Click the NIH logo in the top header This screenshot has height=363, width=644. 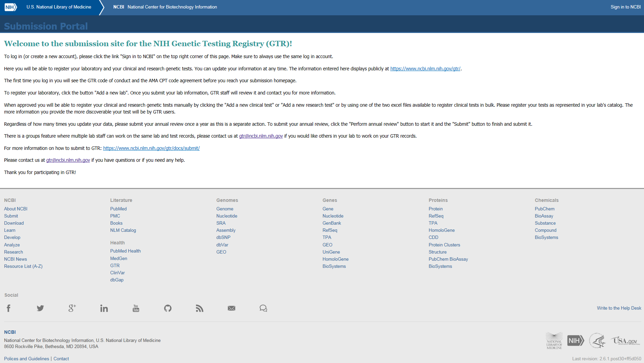[x=11, y=7]
